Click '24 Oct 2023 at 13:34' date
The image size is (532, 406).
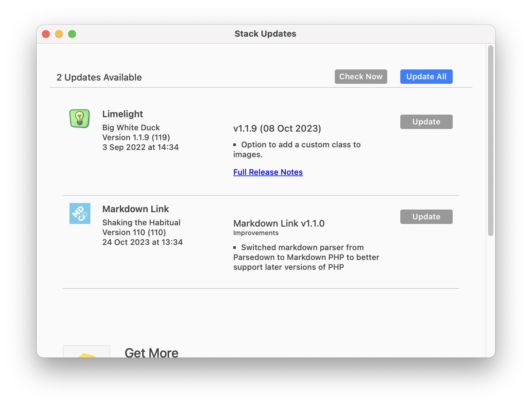[x=142, y=242]
